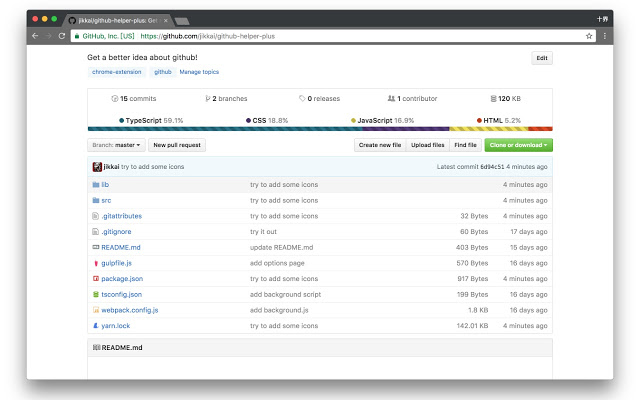Click the purple CSS bar segment
This screenshot has width=640, height=400.
pyautogui.click(x=406, y=129)
